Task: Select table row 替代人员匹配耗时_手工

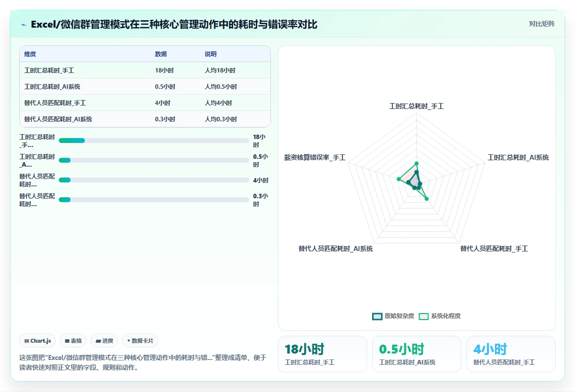Action: tap(145, 103)
